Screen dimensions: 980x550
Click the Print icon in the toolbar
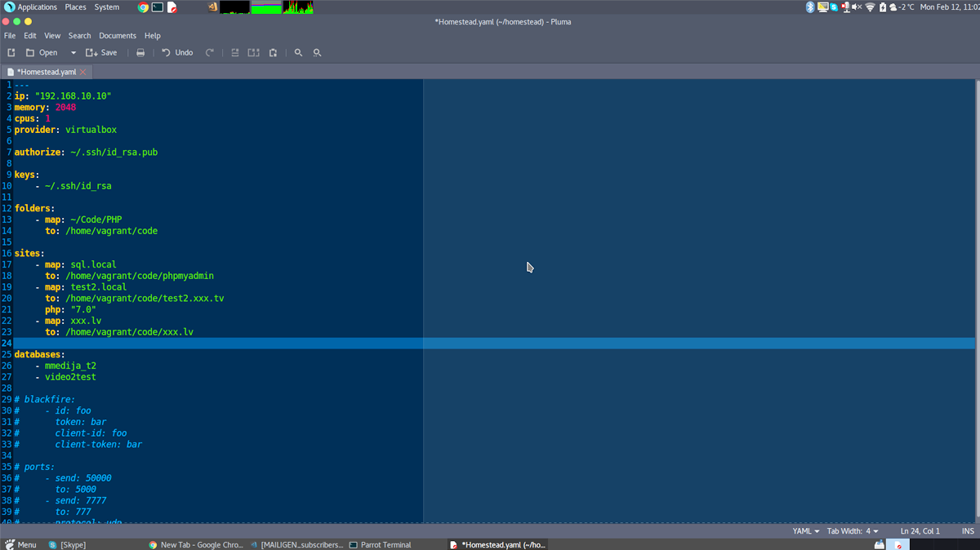[140, 52]
